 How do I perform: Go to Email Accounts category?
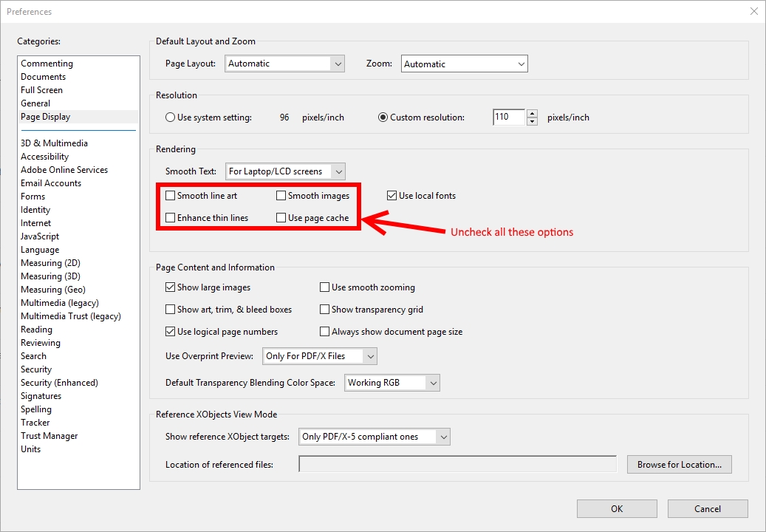[x=51, y=183]
